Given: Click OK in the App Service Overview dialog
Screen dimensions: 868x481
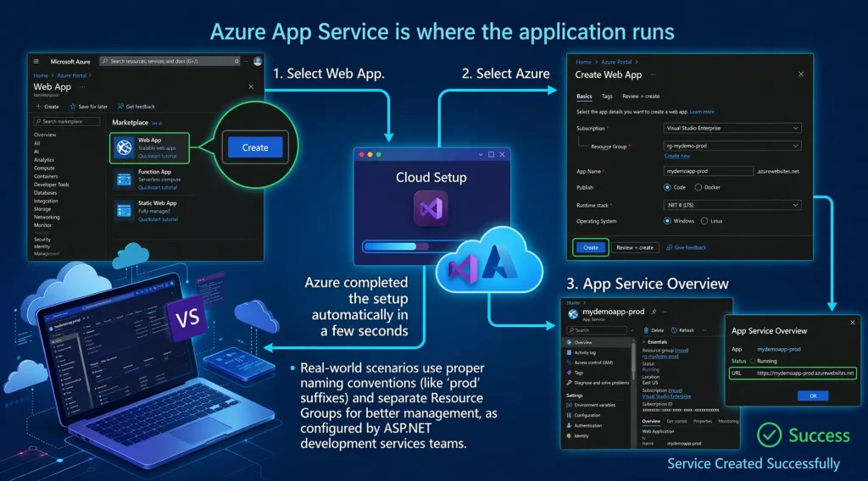Looking at the screenshot, I should (813, 395).
